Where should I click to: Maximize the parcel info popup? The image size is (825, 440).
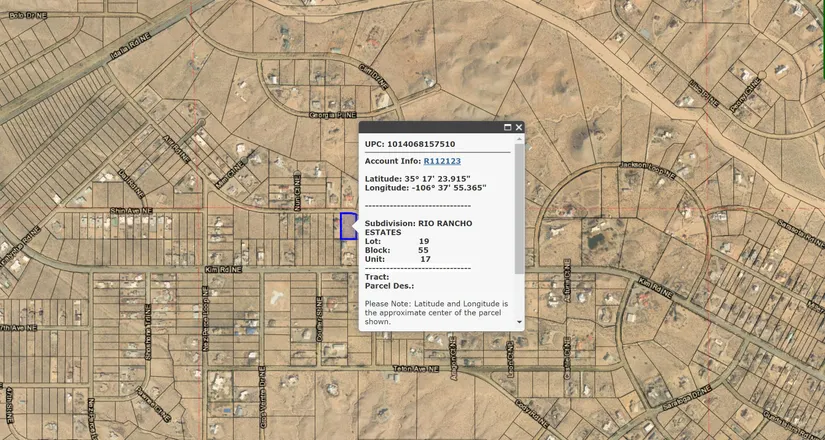(507, 128)
